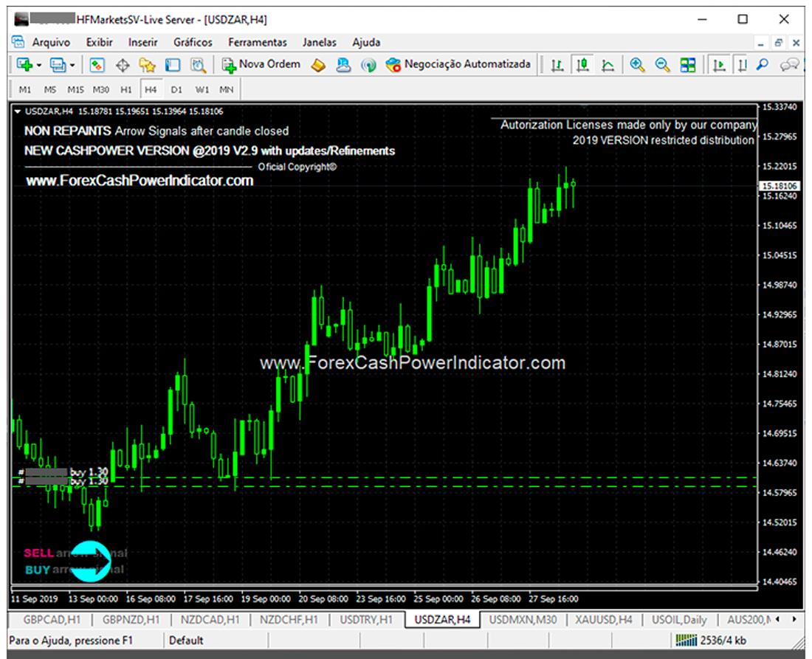Image resolution: width=812 pixels, height=659 pixels.
Task: Show the Market Watch window
Action: coord(97,65)
